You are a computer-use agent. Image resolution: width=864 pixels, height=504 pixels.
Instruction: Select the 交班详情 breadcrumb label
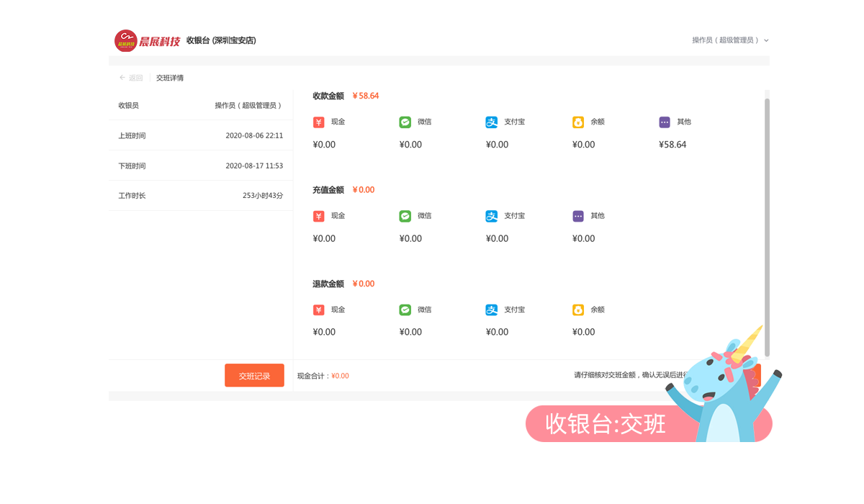coord(170,78)
